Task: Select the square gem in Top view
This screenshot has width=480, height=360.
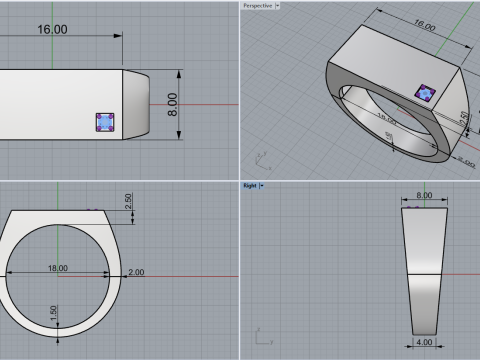Action: pos(105,122)
